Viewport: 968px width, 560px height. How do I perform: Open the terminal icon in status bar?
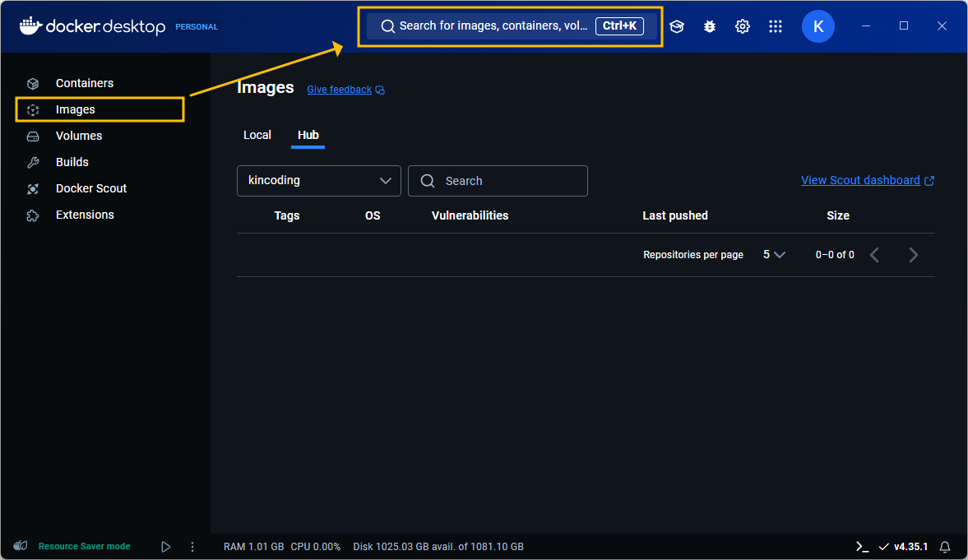(862, 546)
